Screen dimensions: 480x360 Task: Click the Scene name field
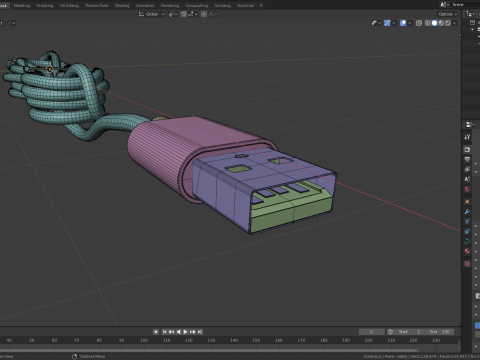tap(466, 5)
